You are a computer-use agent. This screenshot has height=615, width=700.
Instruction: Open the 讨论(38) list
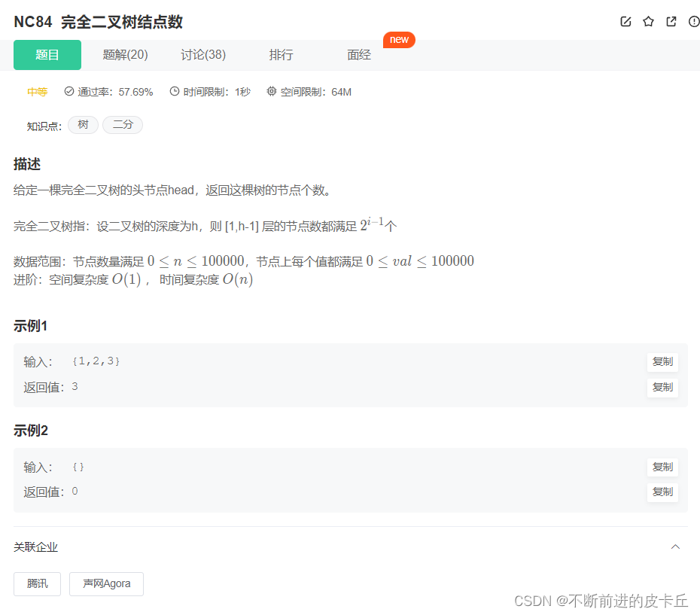(x=202, y=55)
